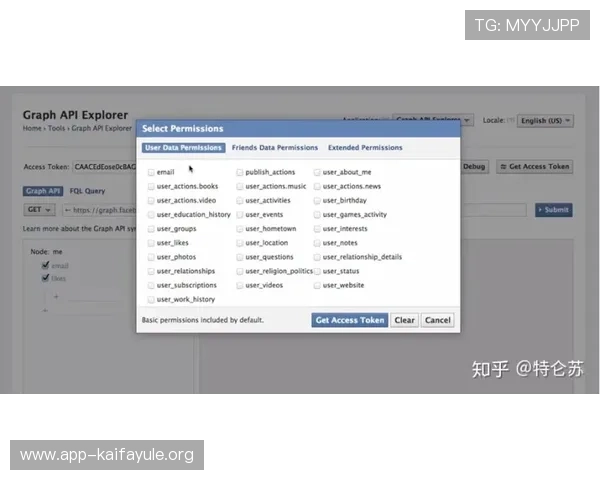Open Graph API Explorer breadcrumb link
The image size is (600, 480).
[101, 128]
